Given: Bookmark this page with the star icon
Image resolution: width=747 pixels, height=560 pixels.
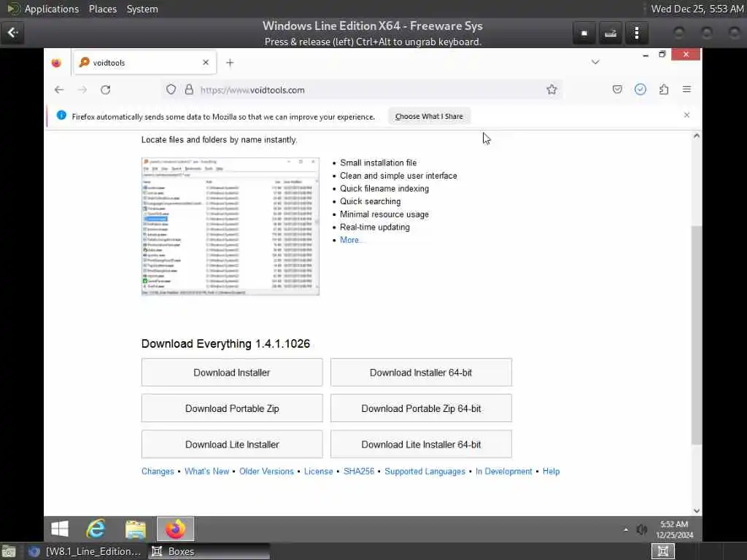Looking at the screenshot, I should coord(551,90).
